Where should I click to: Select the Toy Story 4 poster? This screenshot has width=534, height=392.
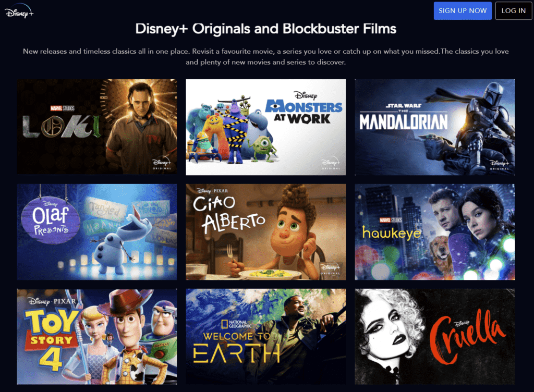[x=96, y=337]
